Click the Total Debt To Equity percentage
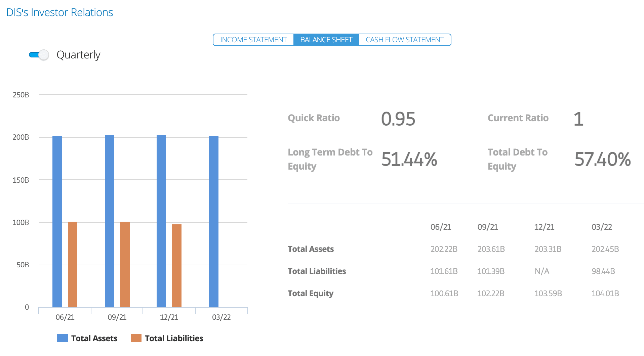Viewport: 644px width, 356px height. [x=602, y=159]
